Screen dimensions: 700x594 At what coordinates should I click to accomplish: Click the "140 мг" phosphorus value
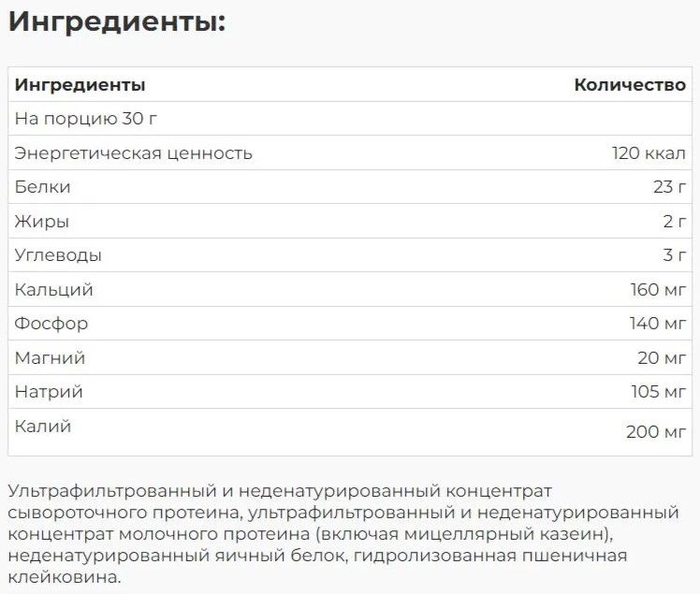(x=658, y=324)
